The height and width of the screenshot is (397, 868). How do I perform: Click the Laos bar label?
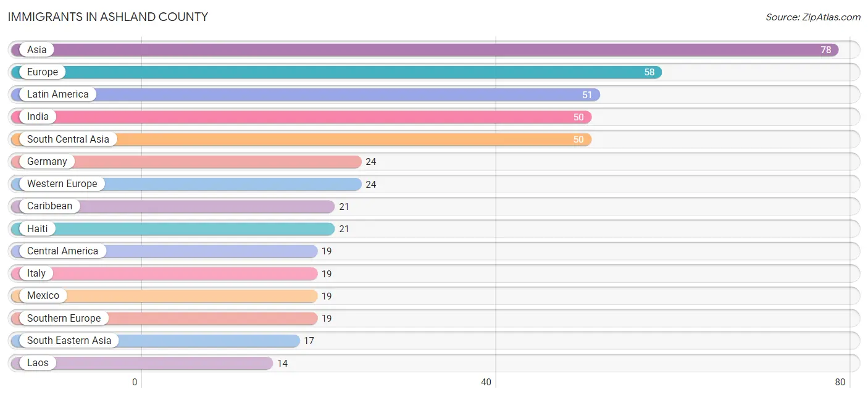pyautogui.click(x=38, y=362)
